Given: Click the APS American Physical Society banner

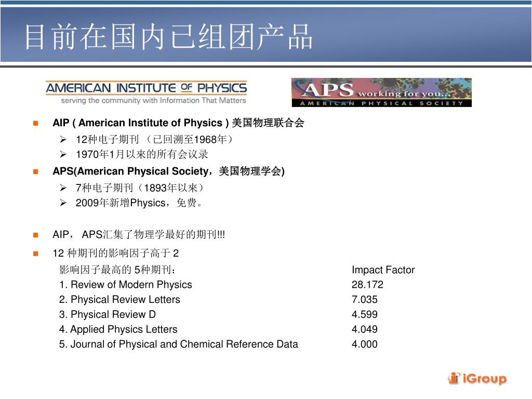Looking at the screenshot, I should pyautogui.click(x=381, y=92).
